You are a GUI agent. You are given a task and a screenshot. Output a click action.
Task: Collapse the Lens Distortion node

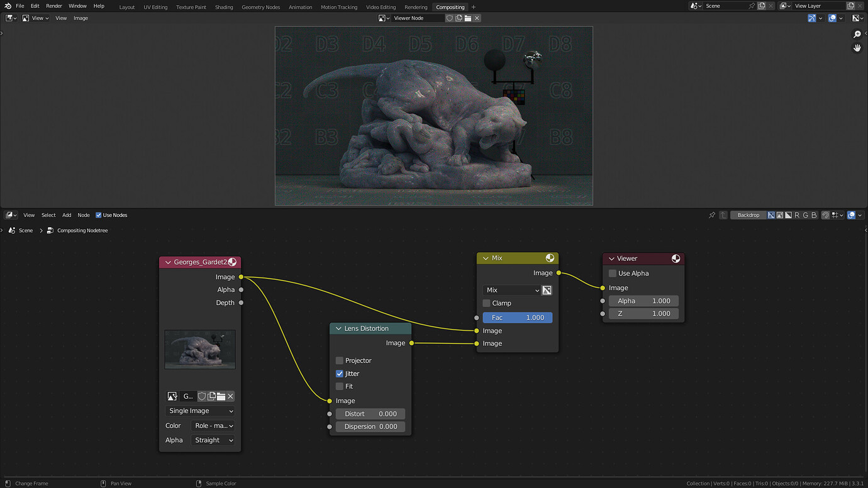tap(338, 328)
